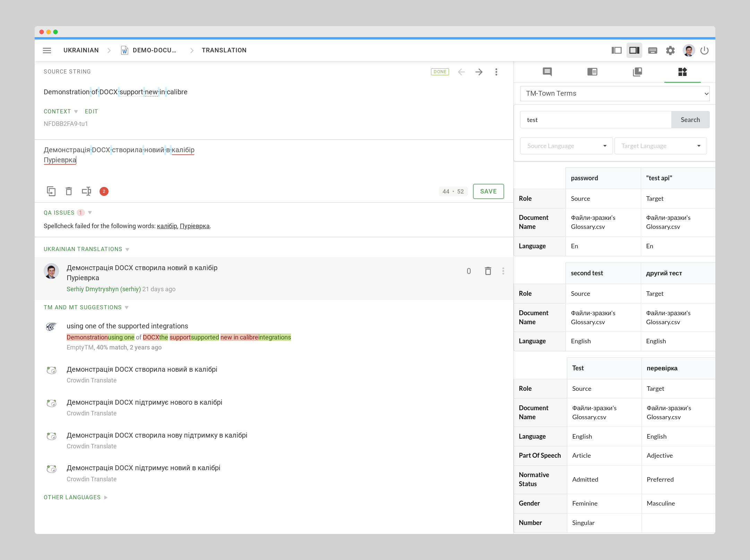The image size is (750, 560).
Task: Click the Word document file icon
Action: [x=124, y=50]
